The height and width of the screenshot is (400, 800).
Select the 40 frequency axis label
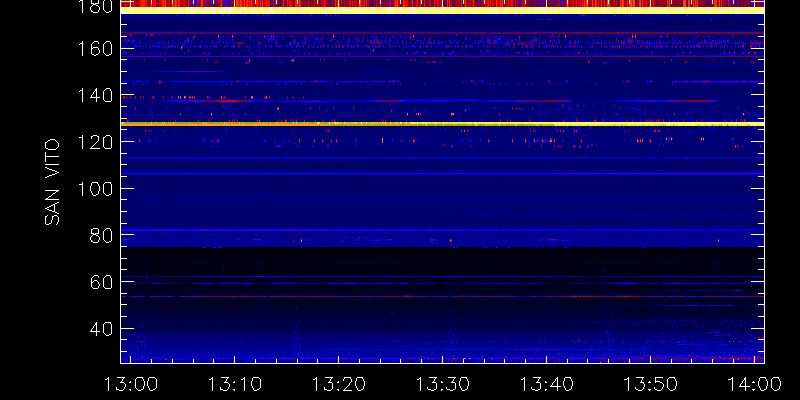pyautogui.click(x=101, y=329)
